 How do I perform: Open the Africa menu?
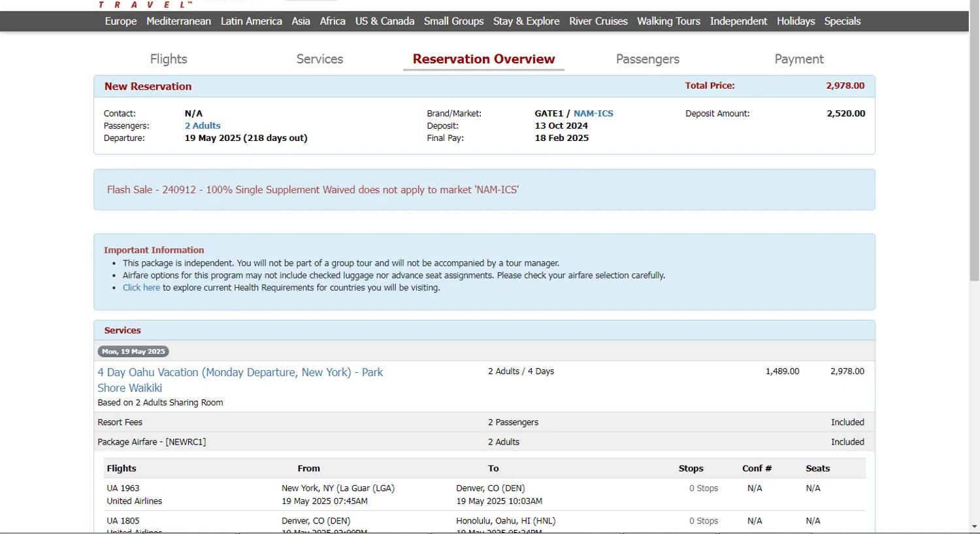333,21
